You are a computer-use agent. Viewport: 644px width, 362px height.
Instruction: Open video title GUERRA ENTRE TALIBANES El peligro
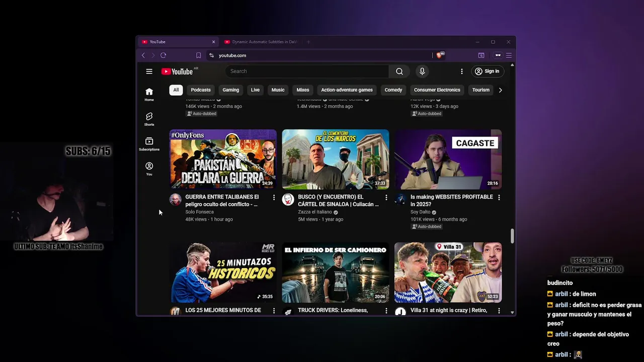click(222, 201)
